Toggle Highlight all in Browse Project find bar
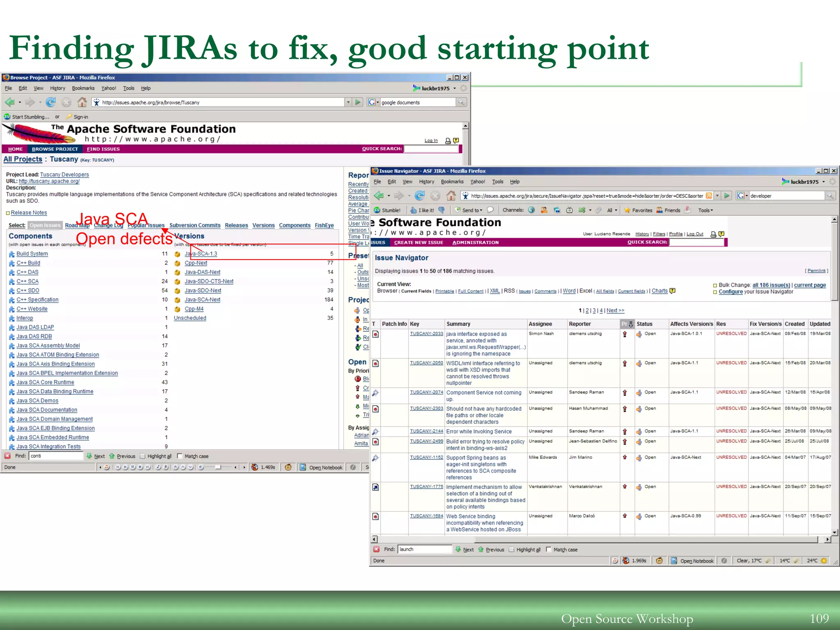Screen dimensions: 840x630 pos(155,456)
